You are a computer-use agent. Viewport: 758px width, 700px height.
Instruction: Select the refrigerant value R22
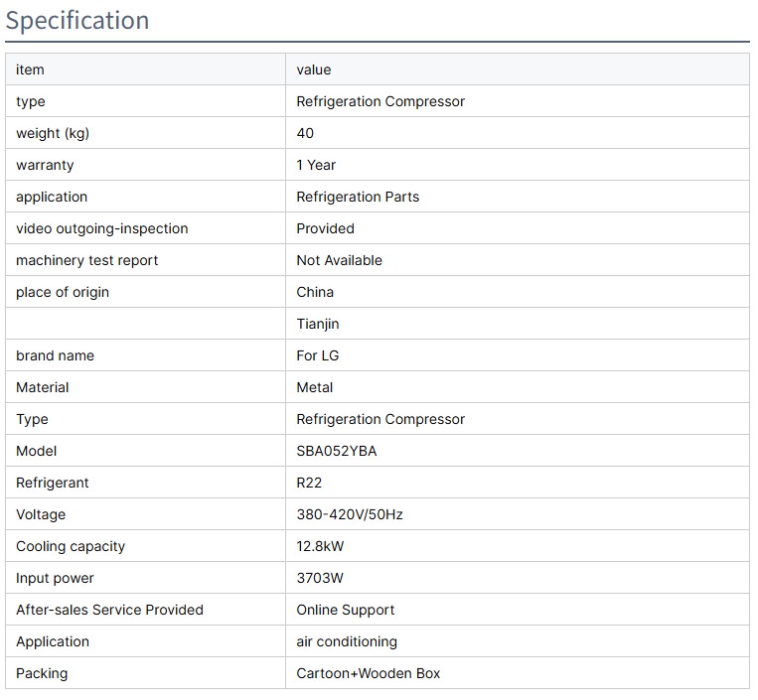coord(309,483)
